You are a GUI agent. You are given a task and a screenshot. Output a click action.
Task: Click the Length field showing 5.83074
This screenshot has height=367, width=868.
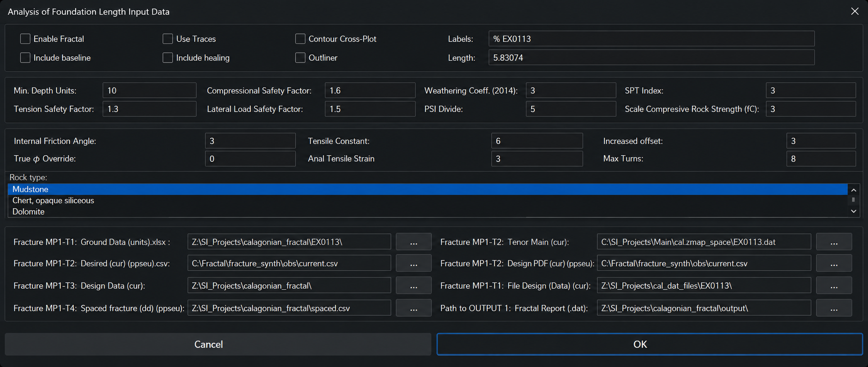tap(651, 58)
